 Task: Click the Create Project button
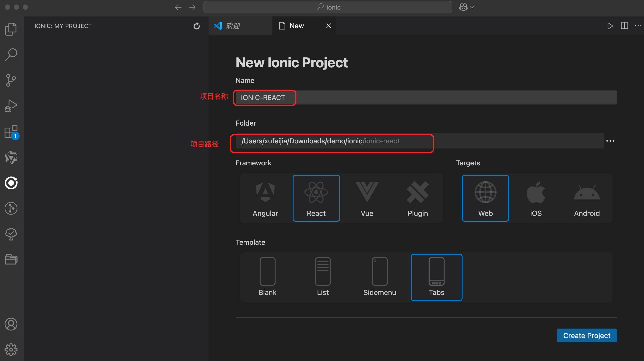(x=586, y=335)
